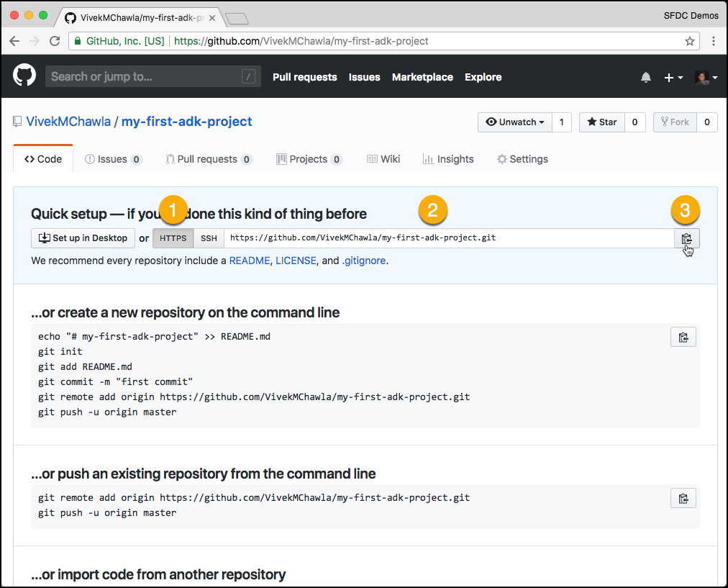The height and width of the screenshot is (588, 728).
Task: Click the repository URL text field
Action: coord(449,238)
